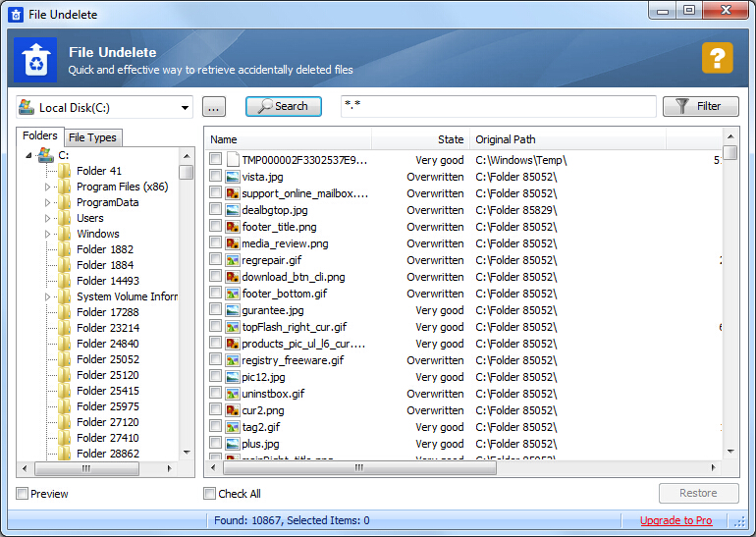The image size is (756, 537).
Task: Check the box next to gurantee.jpg
Action: tap(216, 310)
